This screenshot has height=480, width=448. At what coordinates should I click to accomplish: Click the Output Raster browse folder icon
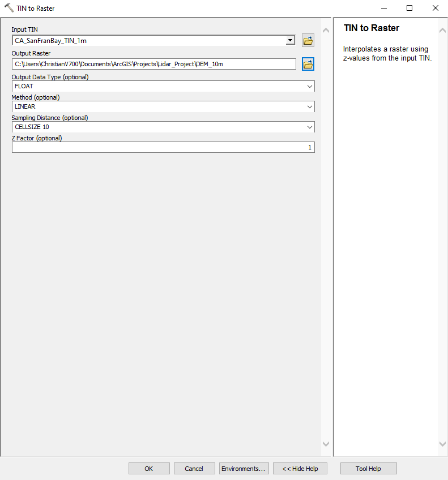(308, 64)
